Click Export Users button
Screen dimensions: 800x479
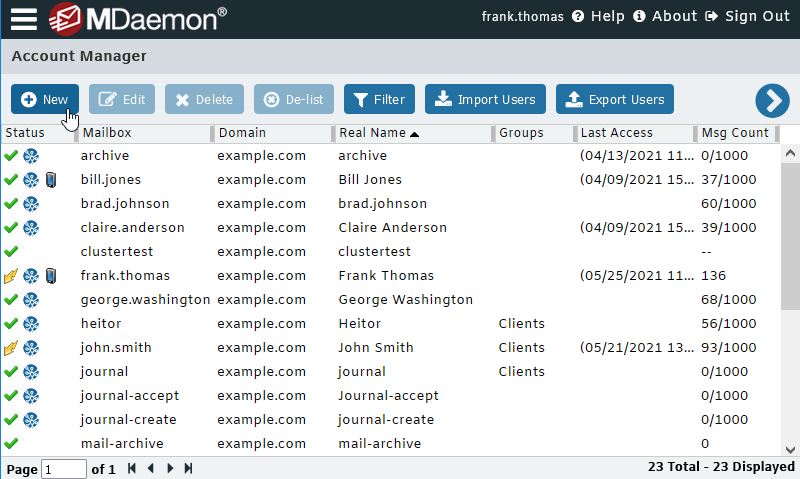(x=615, y=99)
